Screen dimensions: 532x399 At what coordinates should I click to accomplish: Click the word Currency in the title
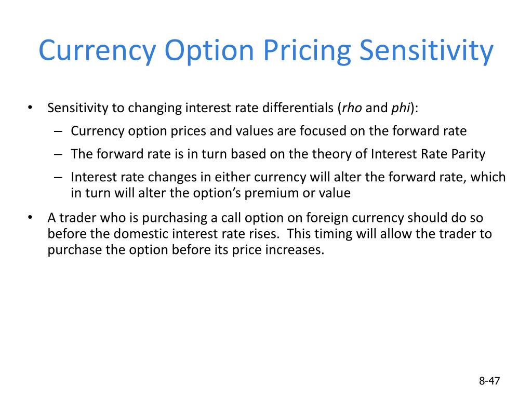pyautogui.click(x=97, y=51)
